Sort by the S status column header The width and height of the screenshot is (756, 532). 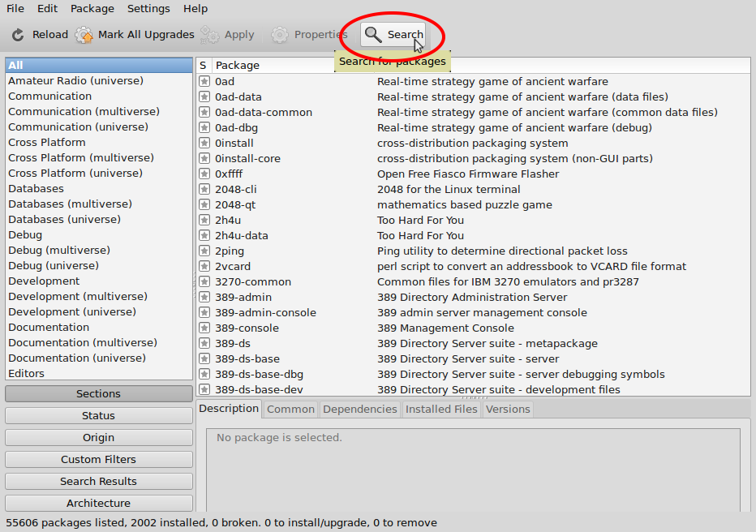204,65
